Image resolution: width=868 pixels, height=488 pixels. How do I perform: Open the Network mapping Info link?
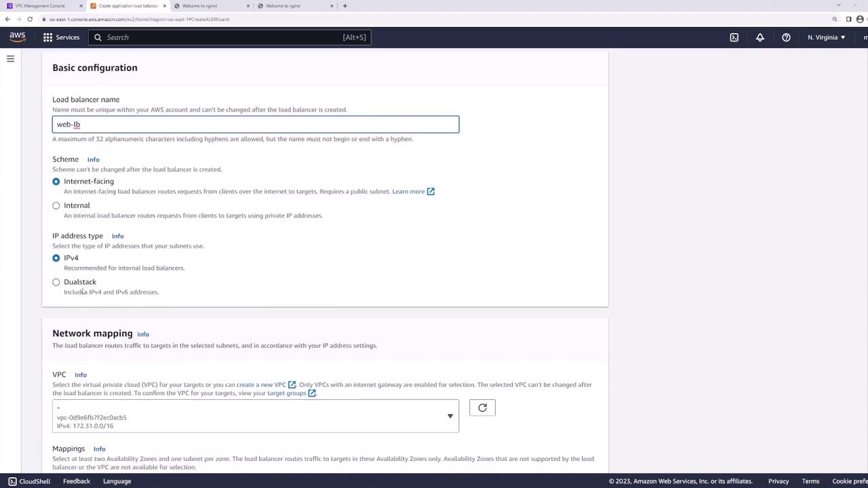pyautogui.click(x=143, y=334)
